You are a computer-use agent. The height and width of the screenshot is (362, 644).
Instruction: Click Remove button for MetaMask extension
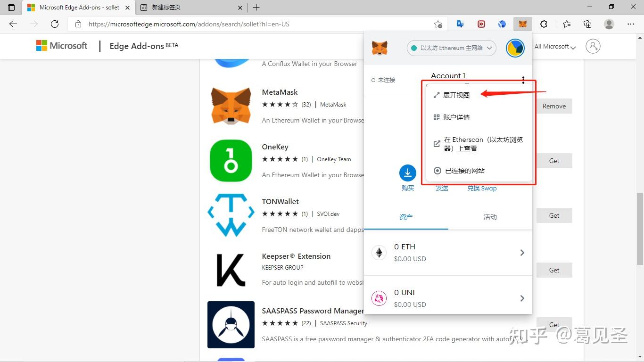click(554, 106)
